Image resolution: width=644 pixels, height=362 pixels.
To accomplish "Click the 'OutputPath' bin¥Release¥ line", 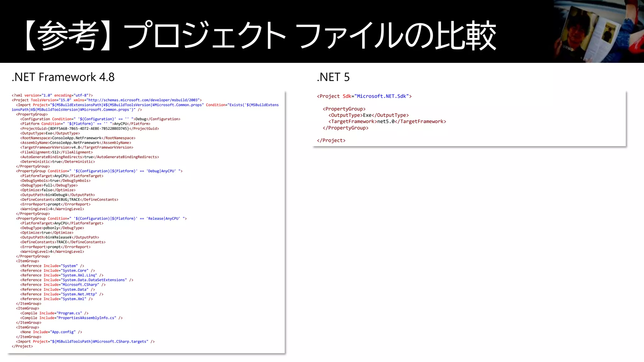I will 60,237.
